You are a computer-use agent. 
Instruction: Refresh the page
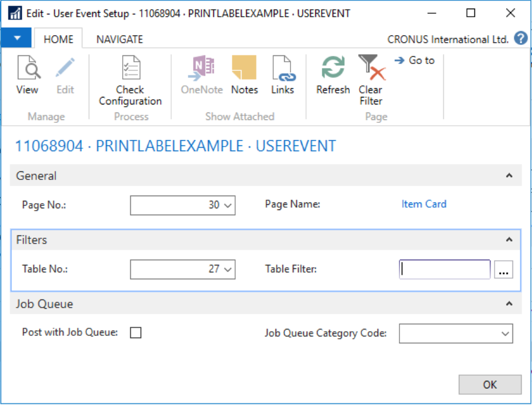point(333,74)
